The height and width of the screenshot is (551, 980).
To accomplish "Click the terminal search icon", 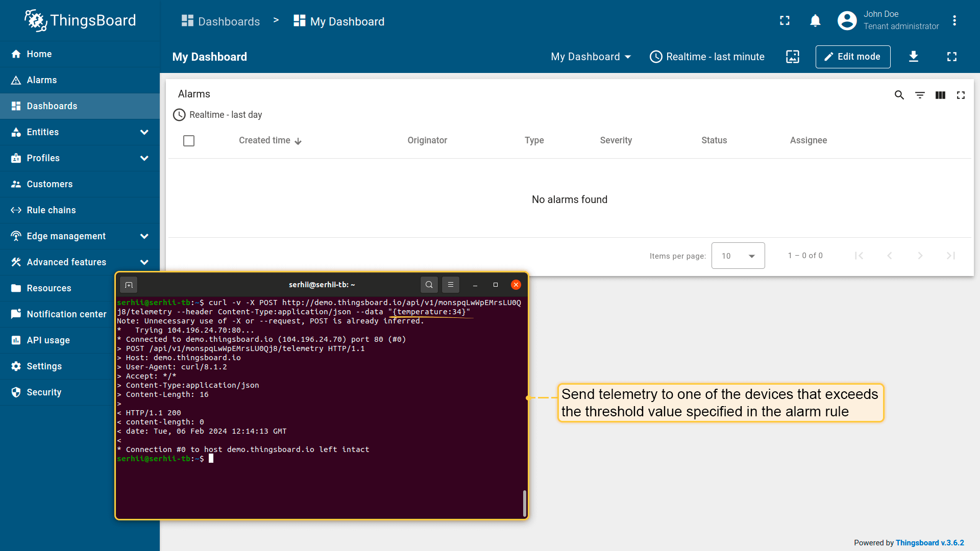I will (x=429, y=285).
